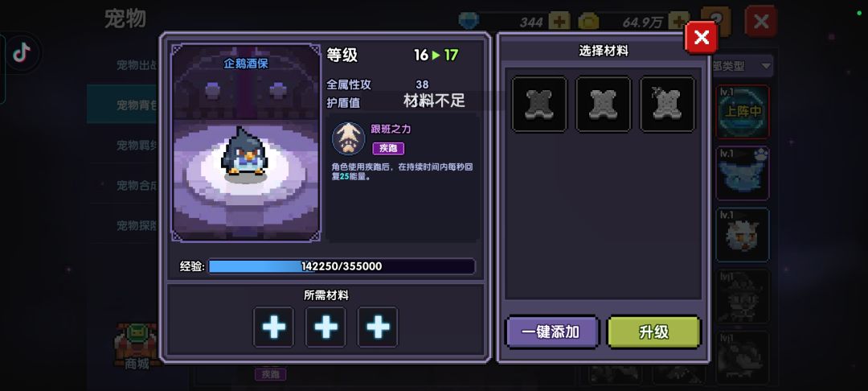Open the 宠物探险 tab in sidebar

pyautogui.click(x=136, y=225)
